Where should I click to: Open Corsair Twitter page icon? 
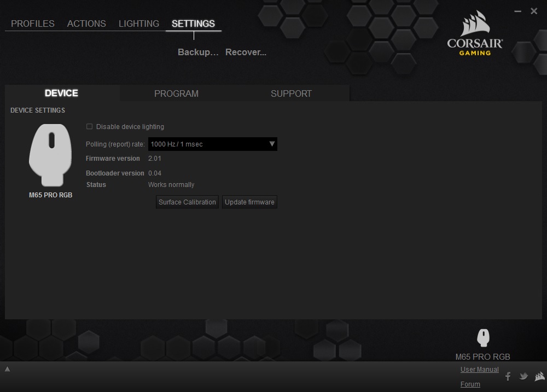(x=523, y=376)
